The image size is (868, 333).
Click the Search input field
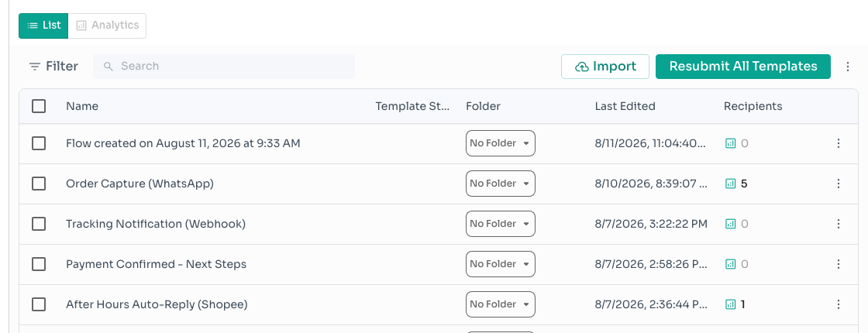224,67
